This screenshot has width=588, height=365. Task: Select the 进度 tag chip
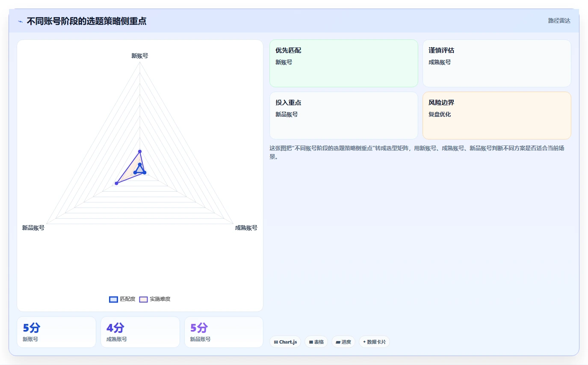pyautogui.click(x=343, y=342)
